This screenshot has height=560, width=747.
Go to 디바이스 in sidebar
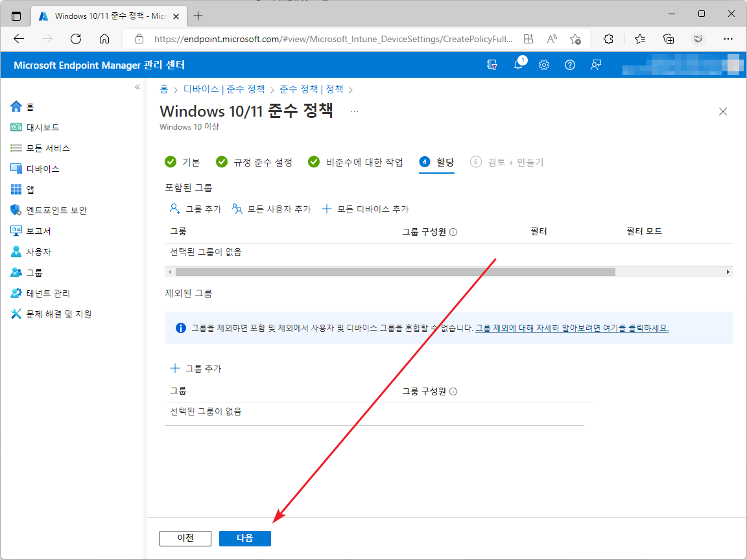tap(35, 169)
